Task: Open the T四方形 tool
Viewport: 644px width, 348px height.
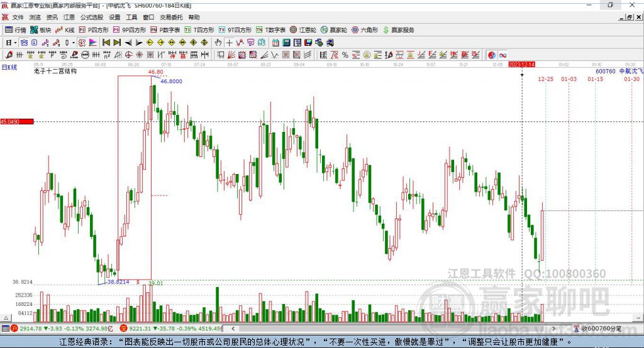Action: click(199, 30)
